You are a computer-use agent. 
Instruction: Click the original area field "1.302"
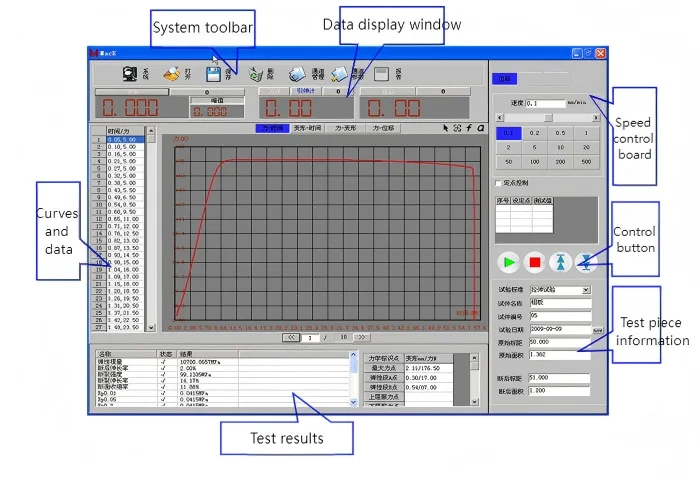[x=560, y=355]
